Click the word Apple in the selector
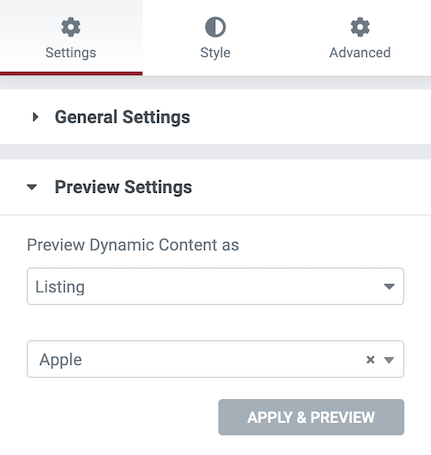This screenshot has height=455, width=431. (61, 360)
